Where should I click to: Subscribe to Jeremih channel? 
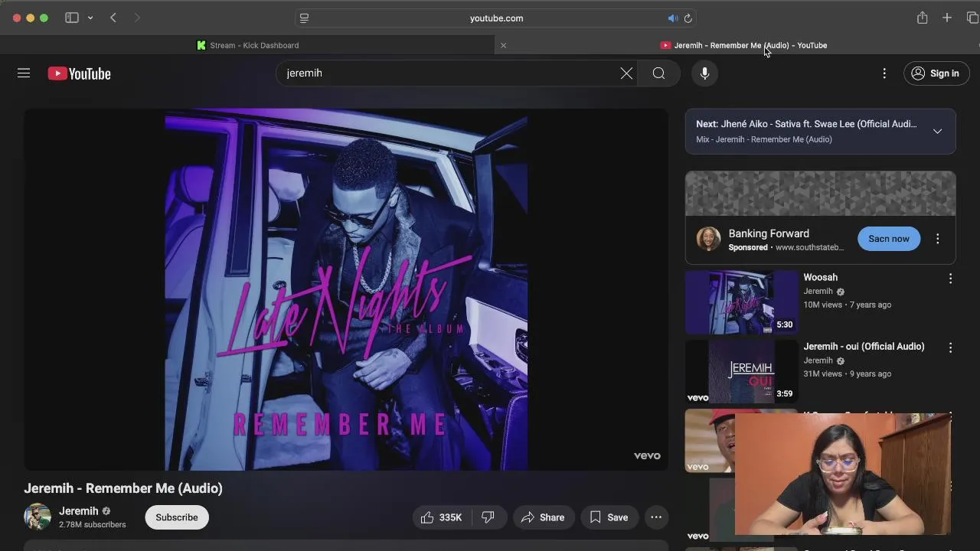177,517
